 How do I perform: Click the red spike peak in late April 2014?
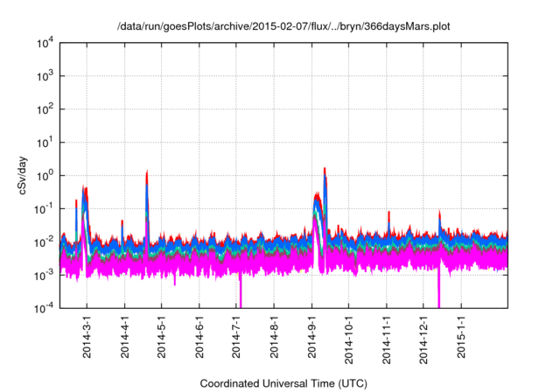[147, 173]
